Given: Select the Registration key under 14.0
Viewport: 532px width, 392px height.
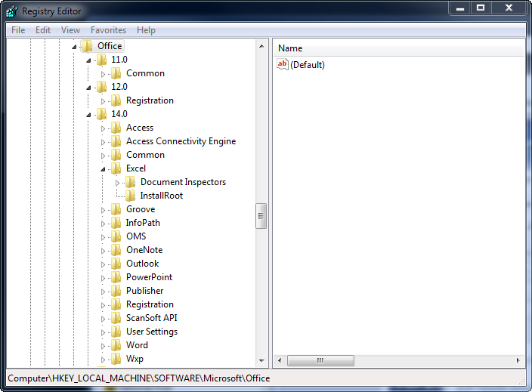Looking at the screenshot, I should 150,304.
